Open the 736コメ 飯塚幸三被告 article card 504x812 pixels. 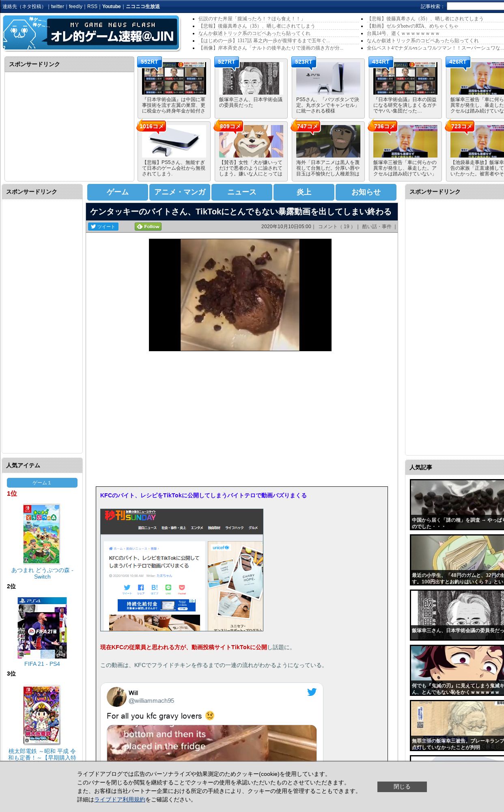[x=405, y=151]
